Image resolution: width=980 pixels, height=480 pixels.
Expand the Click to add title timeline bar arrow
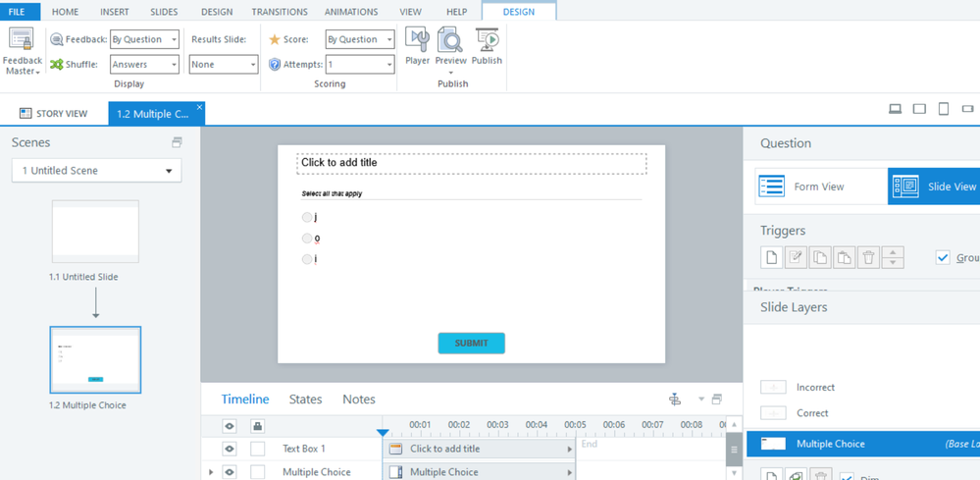click(x=569, y=449)
